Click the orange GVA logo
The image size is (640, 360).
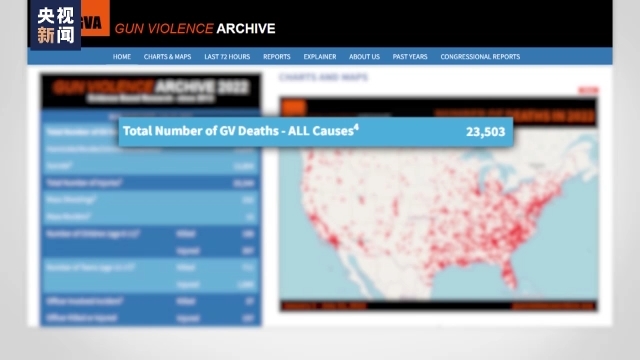click(95, 18)
